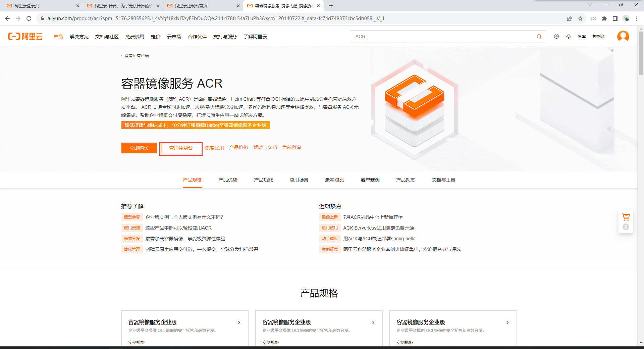Click the page vertical scrollbar
Viewport: 644px width, 349px height.
tap(641, 53)
